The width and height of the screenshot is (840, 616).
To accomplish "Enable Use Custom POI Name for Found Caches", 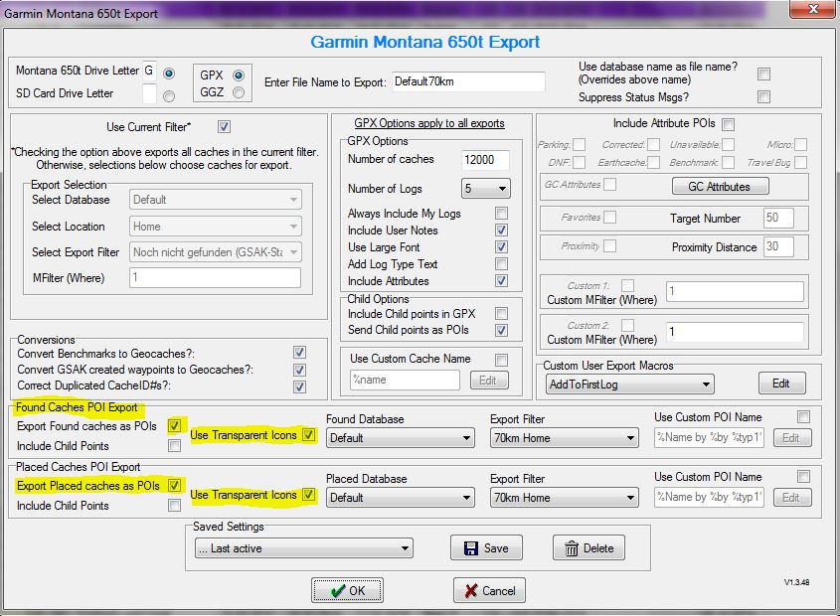I will 803,416.
